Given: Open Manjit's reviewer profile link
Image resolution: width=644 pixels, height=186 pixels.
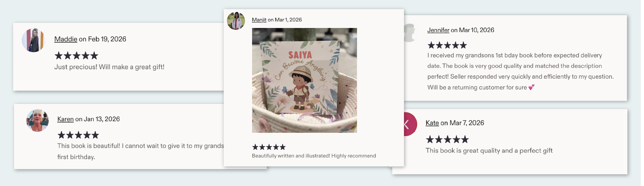Looking at the screenshot, I should point(259,20).
